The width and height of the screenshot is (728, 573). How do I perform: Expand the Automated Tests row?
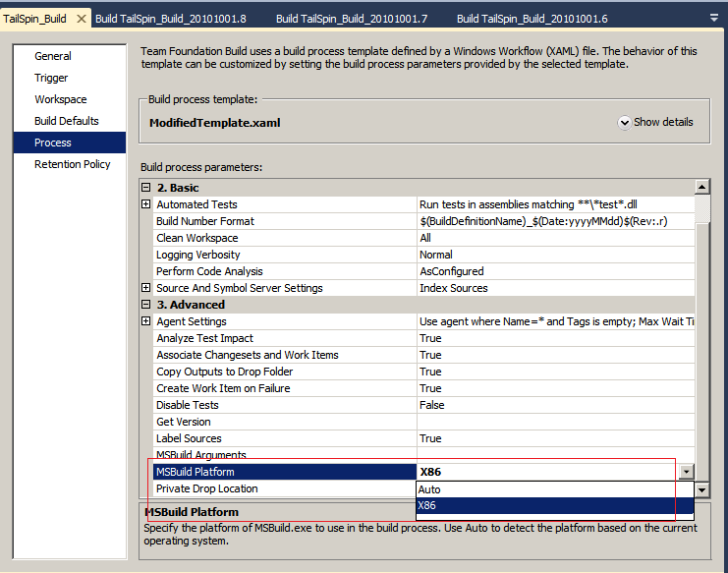click(x=146, y=203)
